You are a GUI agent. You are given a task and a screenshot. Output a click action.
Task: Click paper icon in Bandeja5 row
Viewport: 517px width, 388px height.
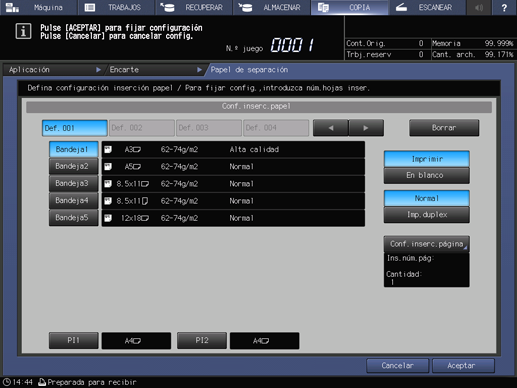coord(108,218)
